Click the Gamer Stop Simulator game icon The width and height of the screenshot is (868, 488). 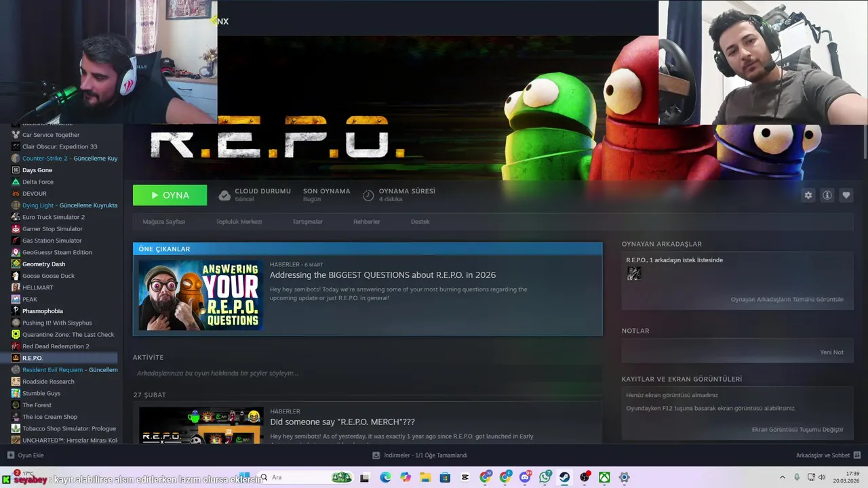tap(16, 228)
